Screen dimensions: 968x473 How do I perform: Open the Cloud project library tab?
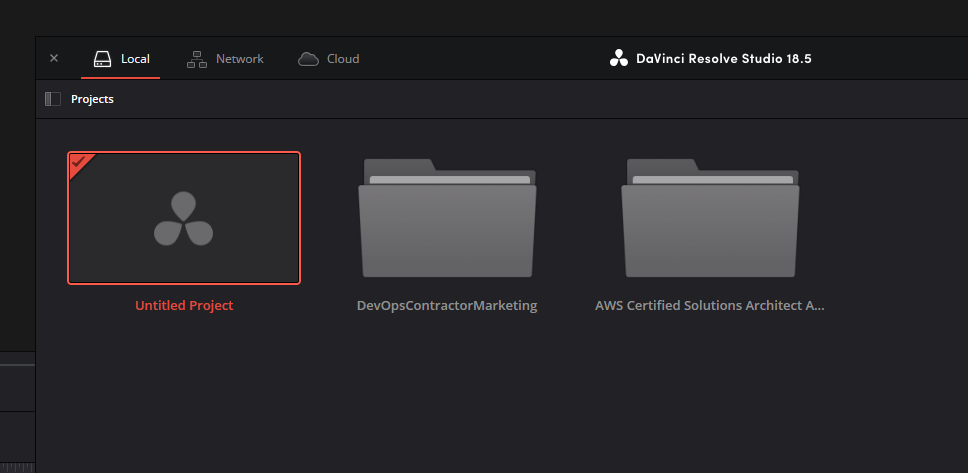pyautogui.click(x=328, y=59)
